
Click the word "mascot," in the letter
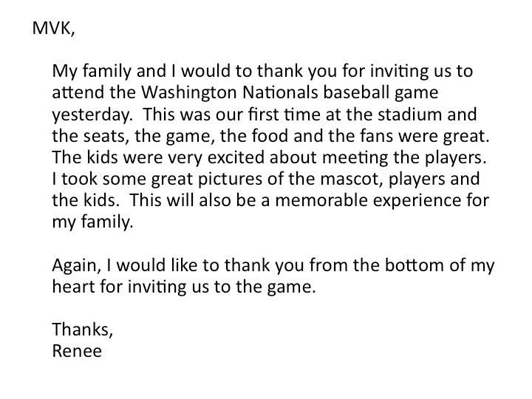352,179
